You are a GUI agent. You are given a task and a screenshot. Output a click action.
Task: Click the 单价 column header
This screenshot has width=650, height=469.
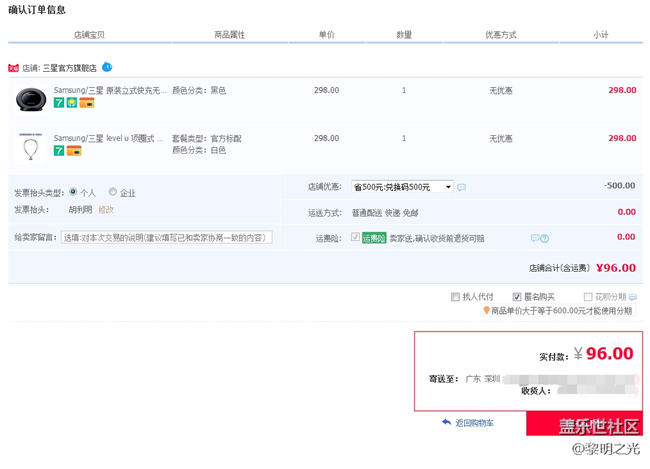coord(327,35)
